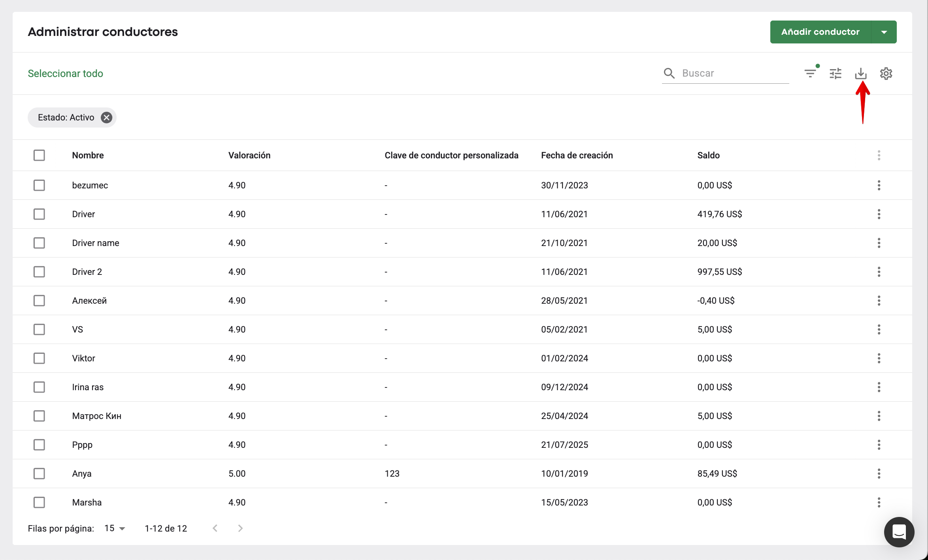Open the support chat bubble icon

point(899,532)
